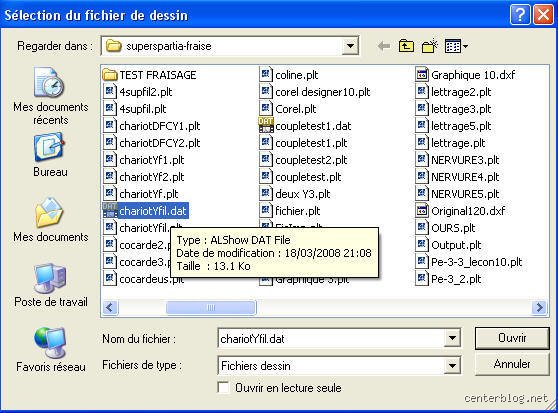Click the lettrage2.plt file icon
The width and height of the screenshot is (558, 413).
click(x=422, y=91)
